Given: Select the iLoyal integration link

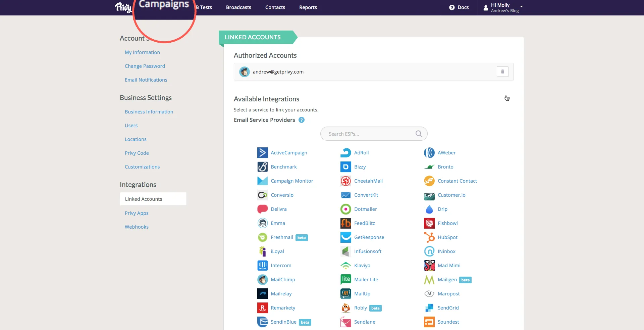Looking at the screenshot, I should [277, 251].
